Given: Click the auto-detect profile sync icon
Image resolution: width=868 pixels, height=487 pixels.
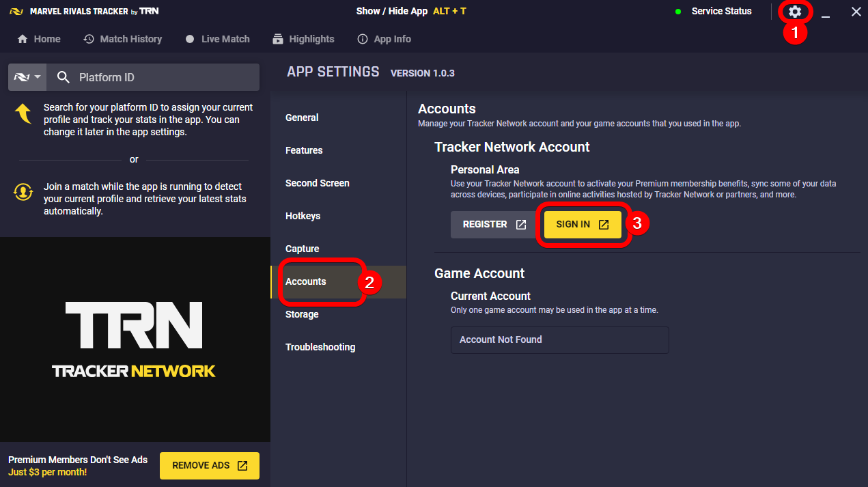Looking at the screenshot, I should pos(23,192).
